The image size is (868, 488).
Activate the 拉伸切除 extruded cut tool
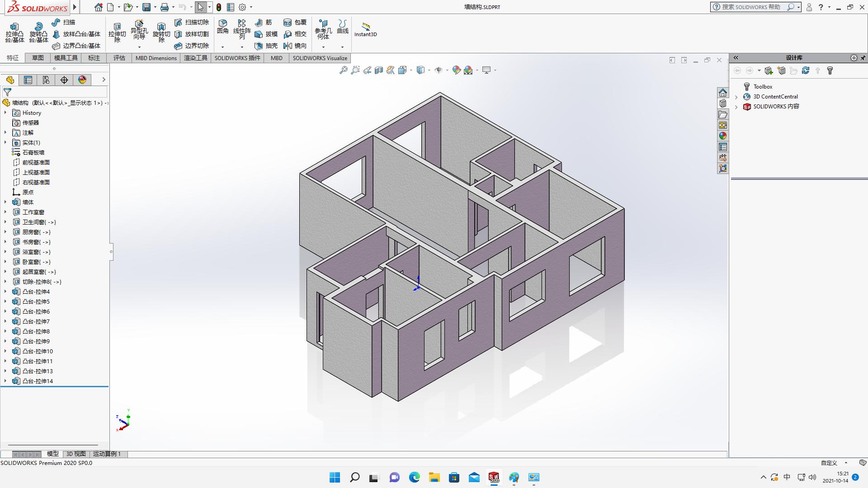pos(117,33)
